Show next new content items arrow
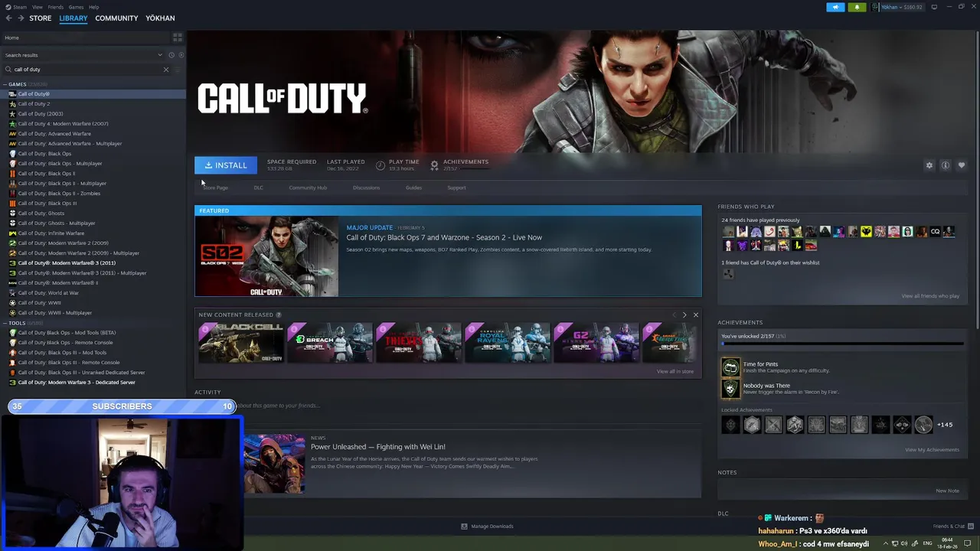This screenshot has width=980, height=551. point(684,315)
